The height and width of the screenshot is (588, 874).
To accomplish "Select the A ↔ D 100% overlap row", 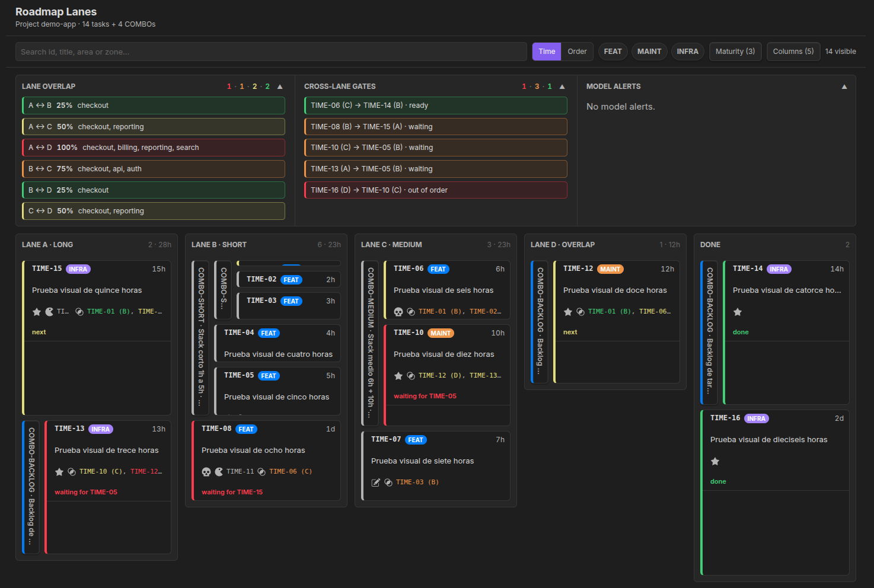I will pos(154,148).
